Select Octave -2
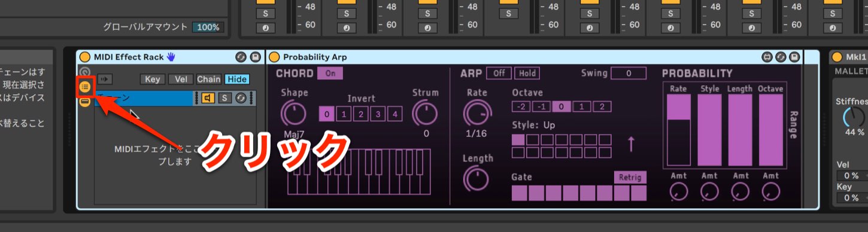Viewport: 868px width, 232px height. (x=521, y=107)
